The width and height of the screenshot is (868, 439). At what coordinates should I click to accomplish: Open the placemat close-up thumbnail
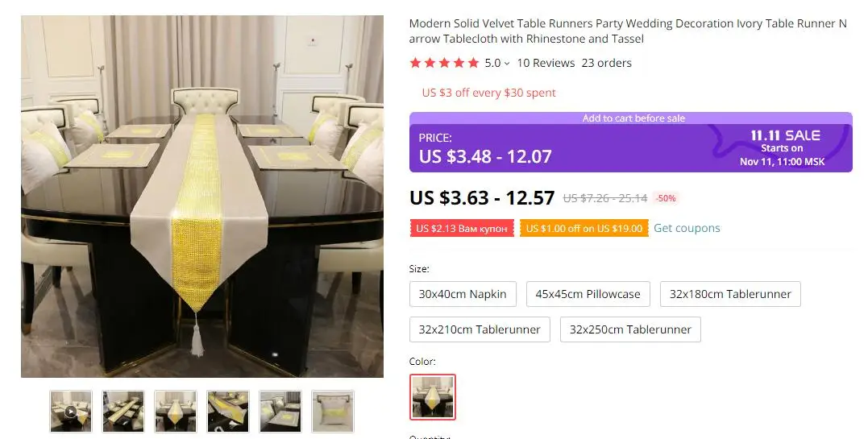coord(280,412)
